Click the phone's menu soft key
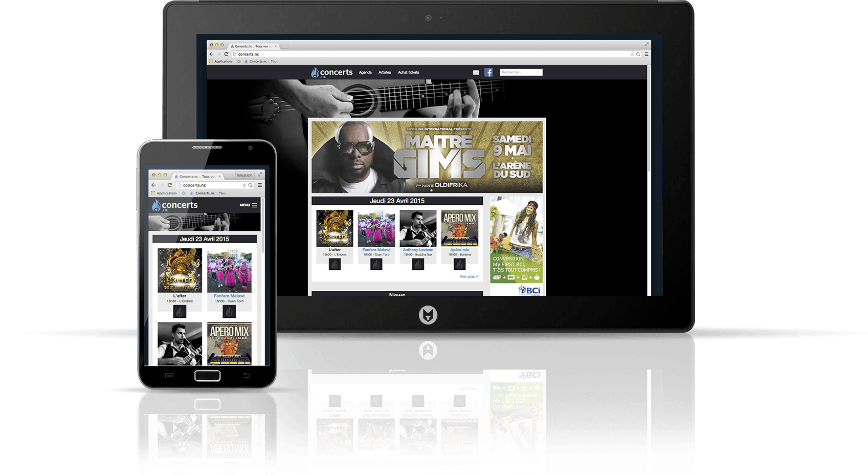The width and height of the screenshot is (868, 475). pos(169,376)
